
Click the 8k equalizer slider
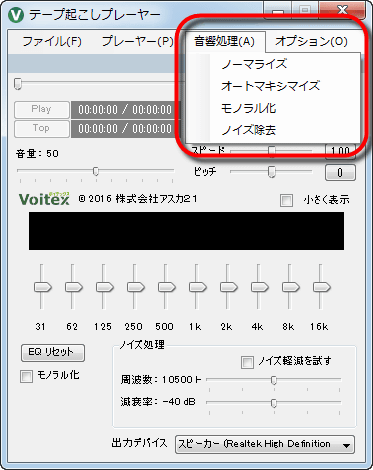[x=290, y=287]
